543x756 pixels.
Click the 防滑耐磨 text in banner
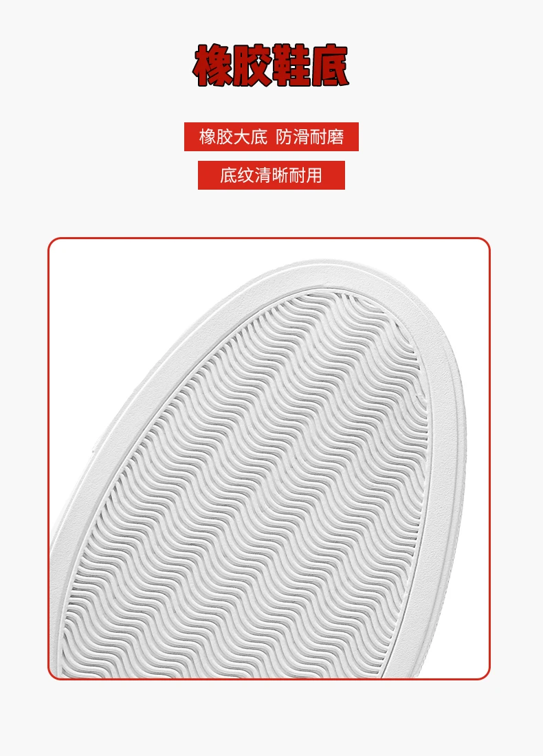[309, 137]
